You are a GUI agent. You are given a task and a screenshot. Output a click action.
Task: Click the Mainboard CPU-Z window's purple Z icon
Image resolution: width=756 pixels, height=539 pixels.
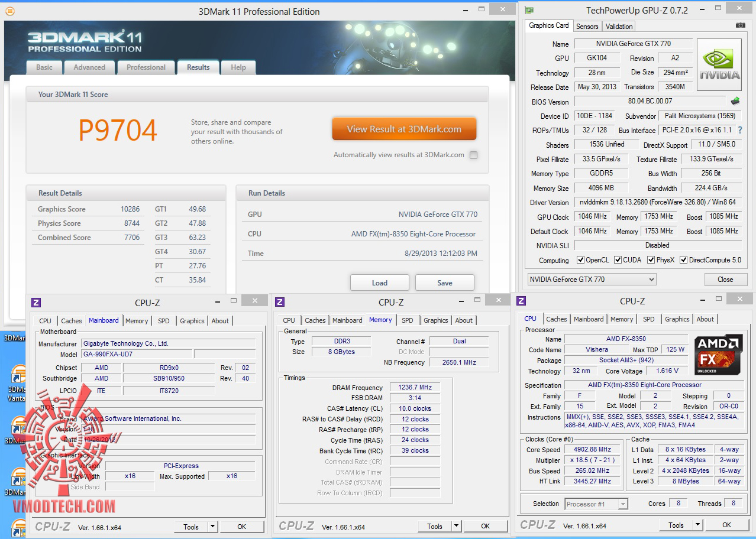point(36,302)
